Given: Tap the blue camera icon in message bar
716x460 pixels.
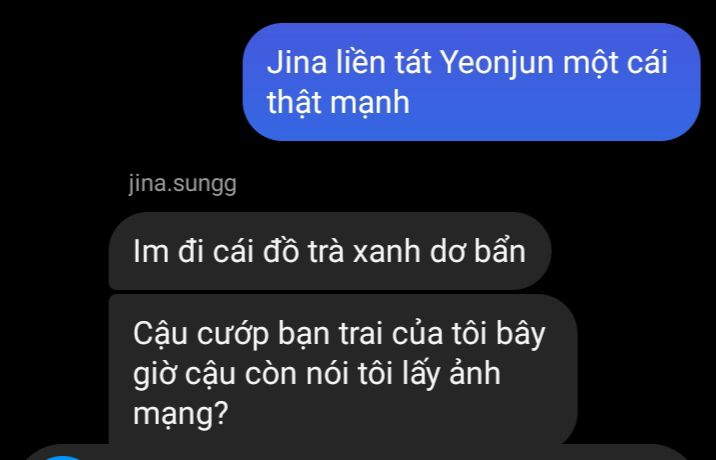Looking at the screenshot, I should click(x=64, y=457).
